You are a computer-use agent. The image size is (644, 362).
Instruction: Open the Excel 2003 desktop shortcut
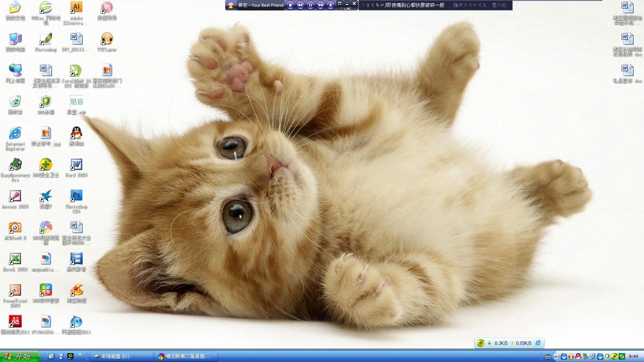point(15,259)
